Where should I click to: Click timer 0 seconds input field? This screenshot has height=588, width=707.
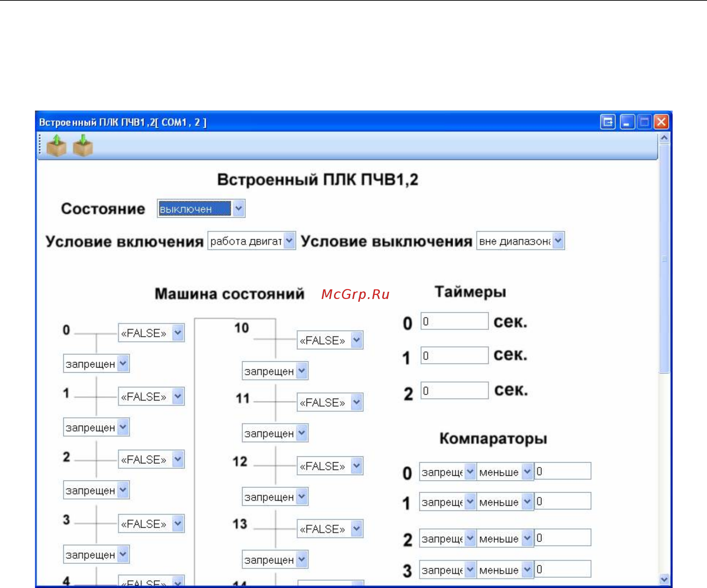[x=455, y=321]
